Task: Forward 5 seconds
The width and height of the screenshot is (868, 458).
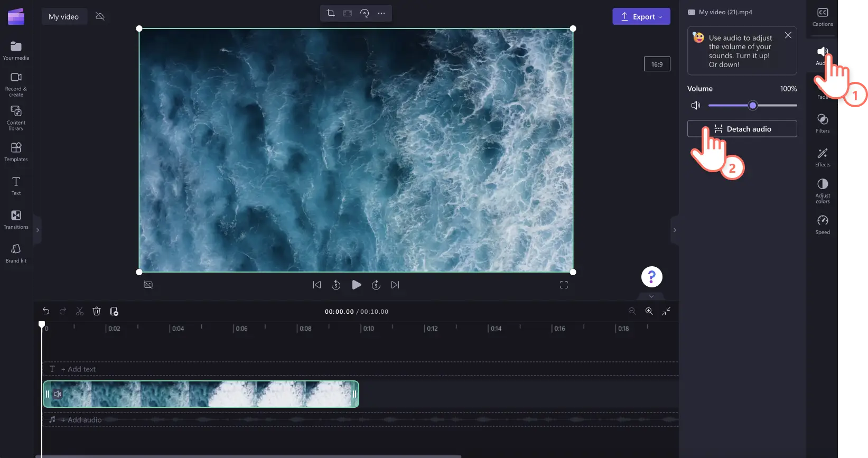Action: tap(376, 285)
